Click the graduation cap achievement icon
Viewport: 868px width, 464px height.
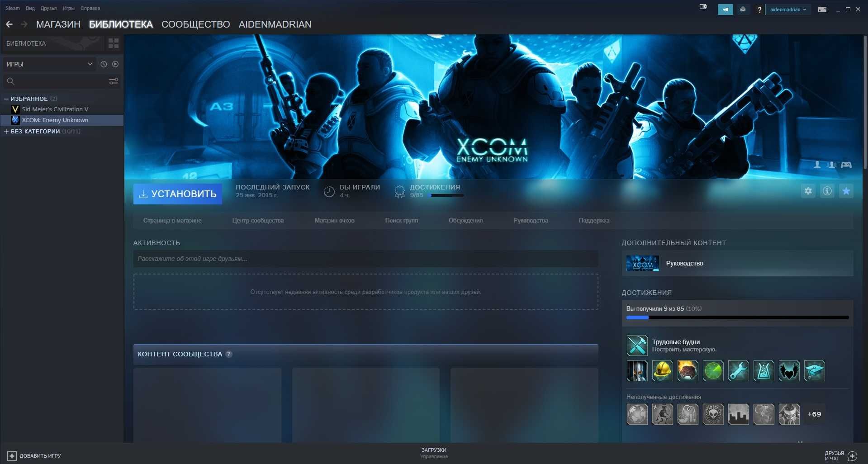click(x=814, y=371)
